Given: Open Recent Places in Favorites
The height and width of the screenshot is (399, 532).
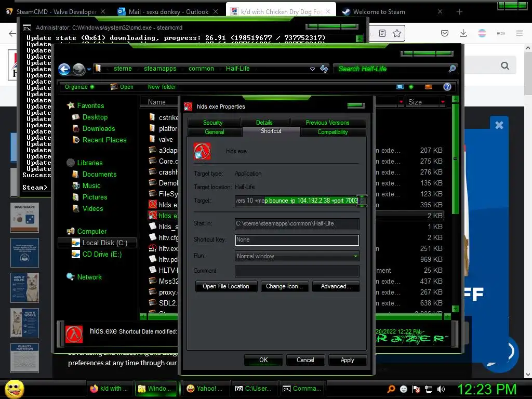Looking at the screenshot, I should click(99, 140).
